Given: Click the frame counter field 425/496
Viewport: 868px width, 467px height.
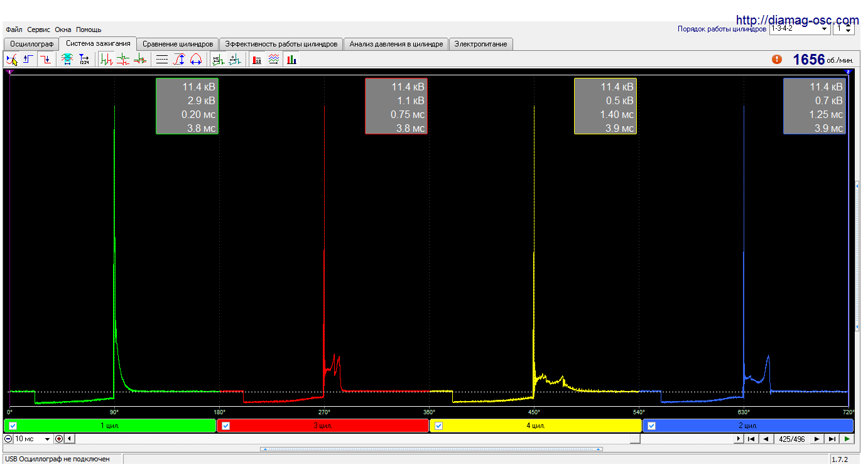Looking at the screenshot, I should tap(791, 439).
